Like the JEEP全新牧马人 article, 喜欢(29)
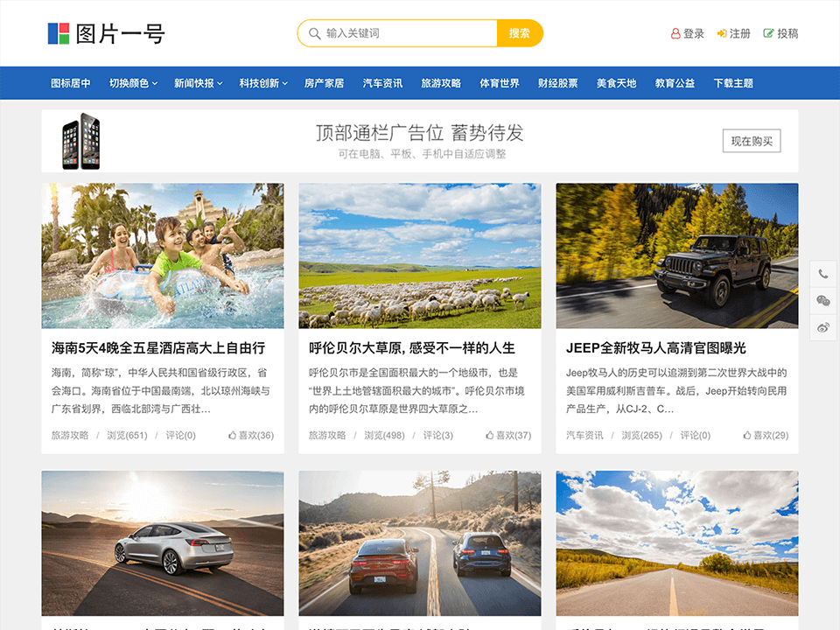The image size is (840, 630). coord(766,435)
